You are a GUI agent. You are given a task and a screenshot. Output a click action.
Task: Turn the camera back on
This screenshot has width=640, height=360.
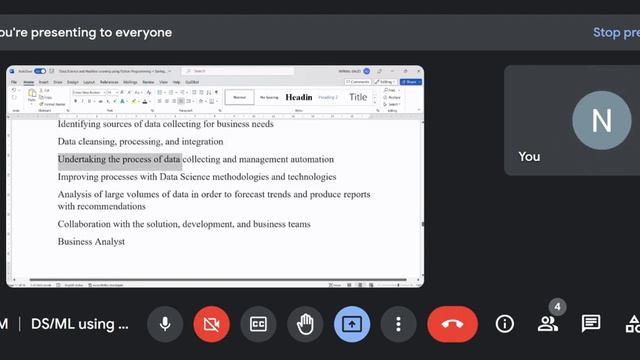(211, 324)
